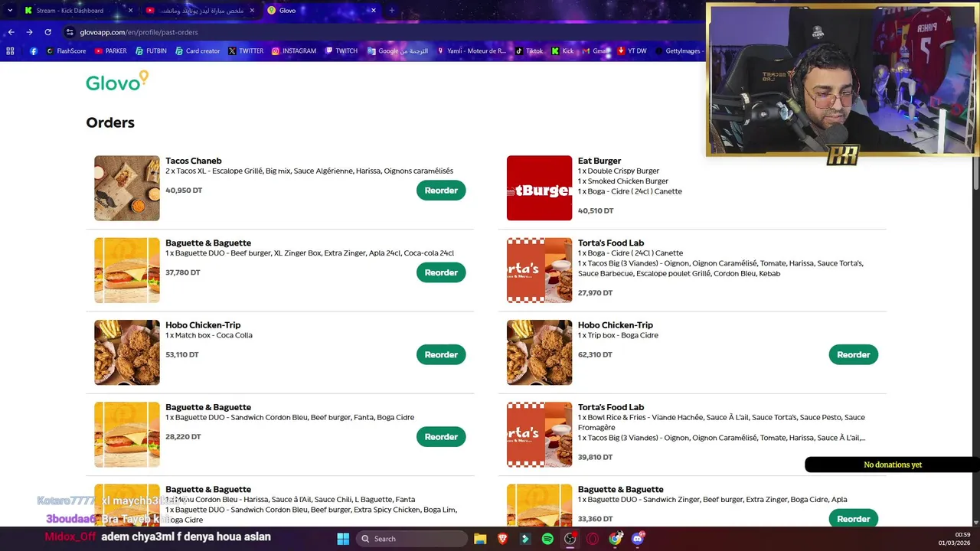
Task: Click the 62,310 DT price
Action: tap(595, 354)
